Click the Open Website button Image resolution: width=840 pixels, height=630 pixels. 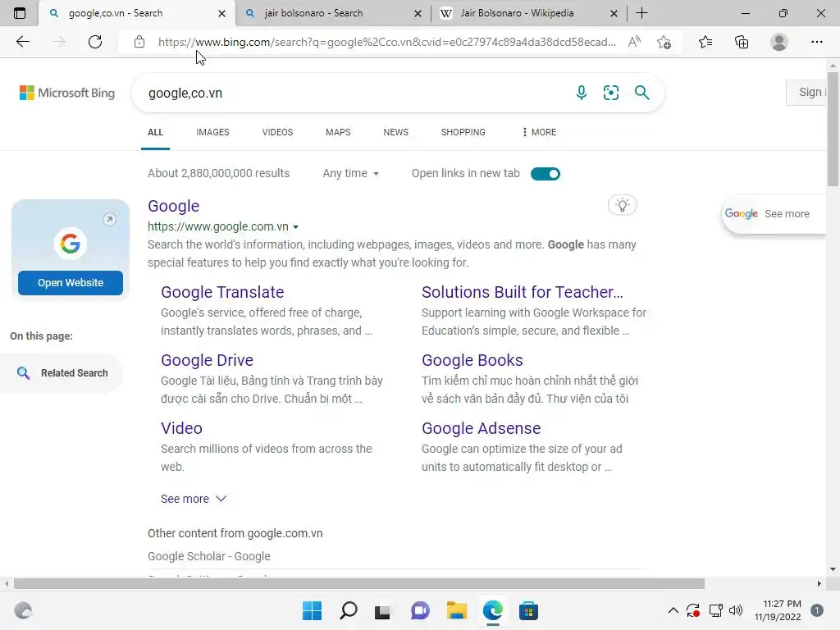coord(71,283)
